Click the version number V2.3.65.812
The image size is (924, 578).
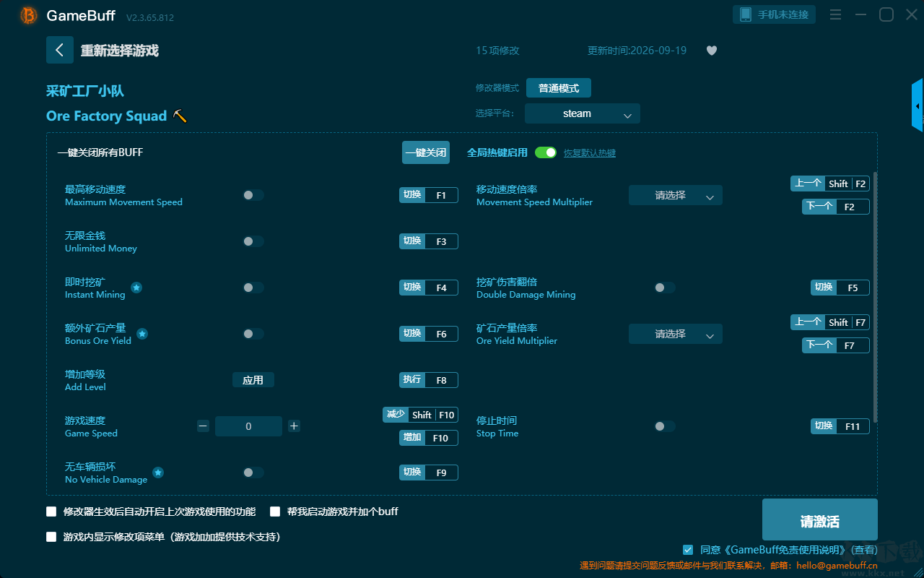click(150, 17)
